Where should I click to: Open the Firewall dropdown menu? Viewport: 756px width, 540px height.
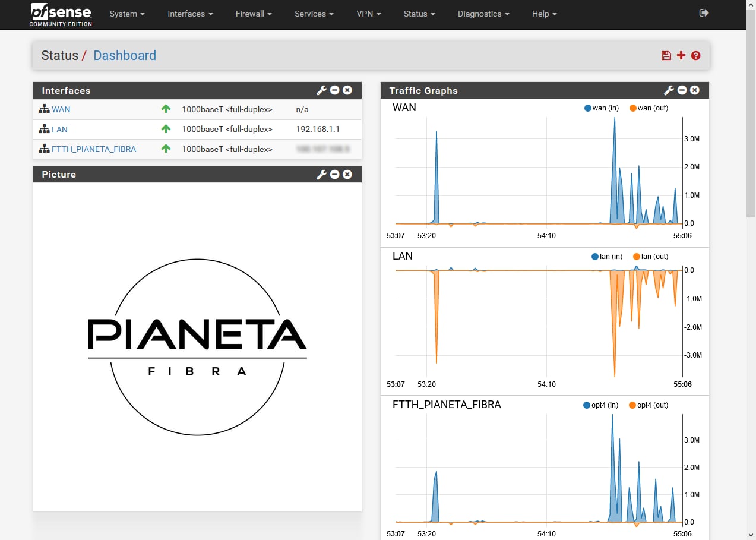pos(254,14)
